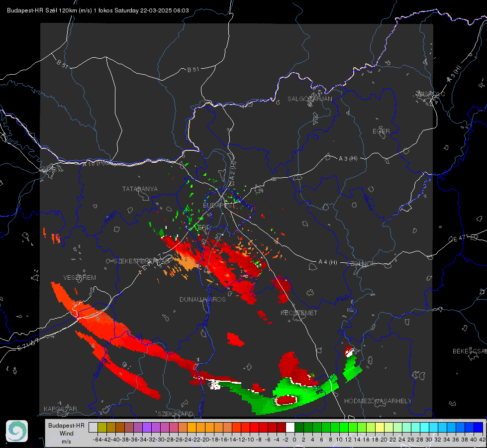Screen dimensions: 487x448
Task: Select the purple swatch between -34 and -32
Action: 147,427
